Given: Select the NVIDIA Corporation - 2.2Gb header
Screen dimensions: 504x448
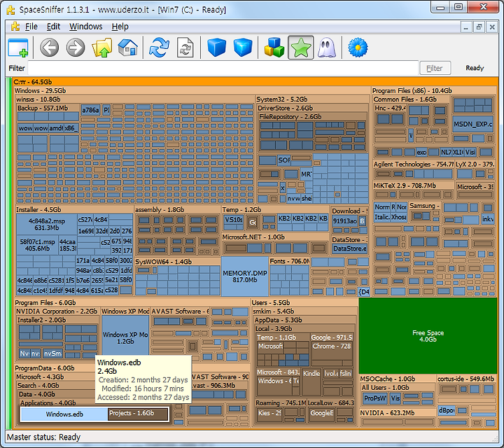Looking at the screenshot, I should 57,311.
